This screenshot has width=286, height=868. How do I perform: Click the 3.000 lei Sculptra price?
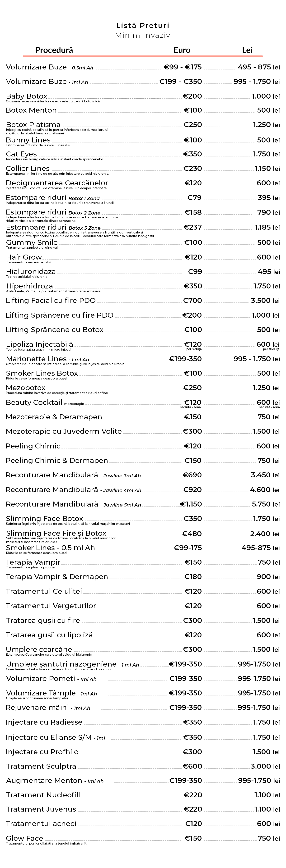(x=265, y=766)
